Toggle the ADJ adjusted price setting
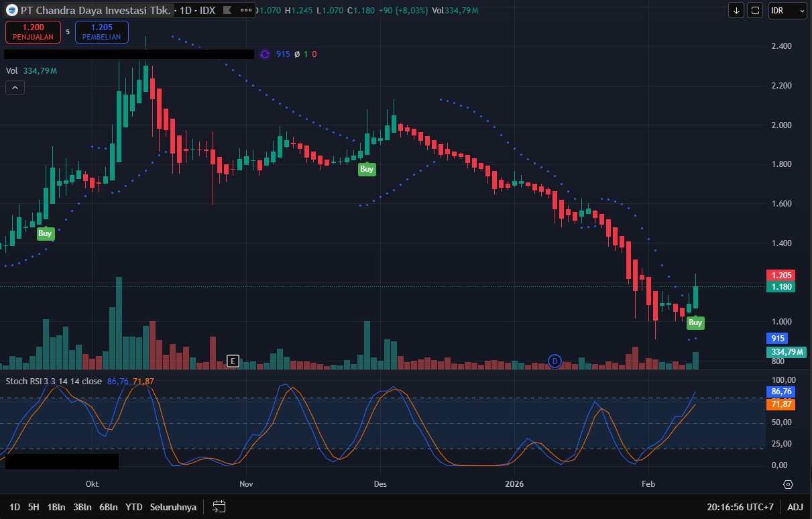Viewport: 812px width, 519px height. (795, 507)
